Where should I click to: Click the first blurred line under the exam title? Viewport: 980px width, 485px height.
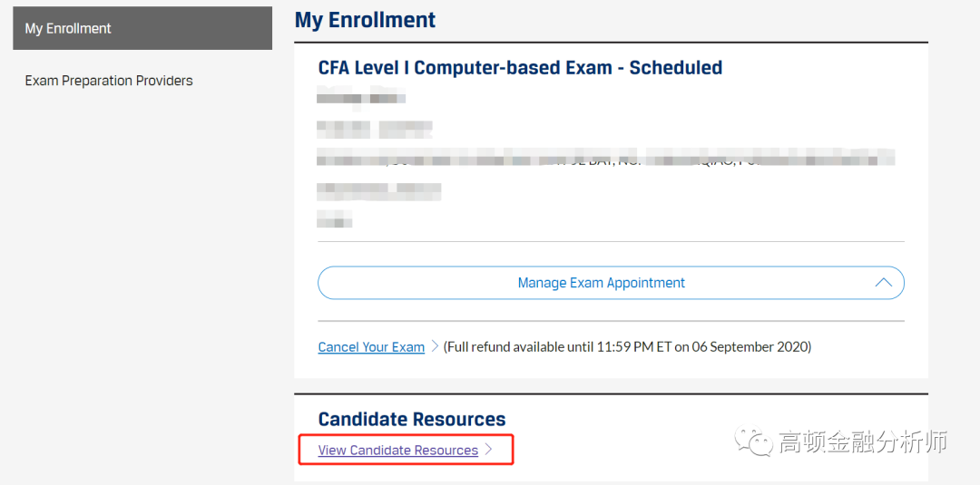tap(361, 98)
